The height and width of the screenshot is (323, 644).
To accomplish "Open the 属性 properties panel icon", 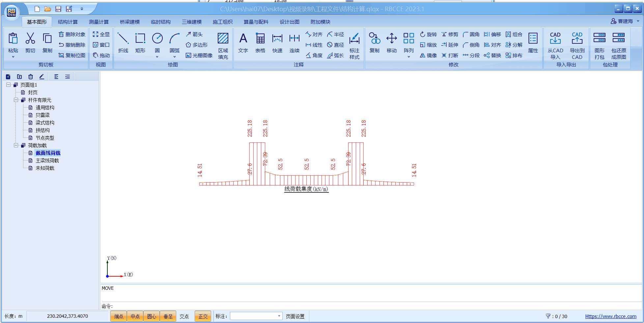I will pos(533,42).
